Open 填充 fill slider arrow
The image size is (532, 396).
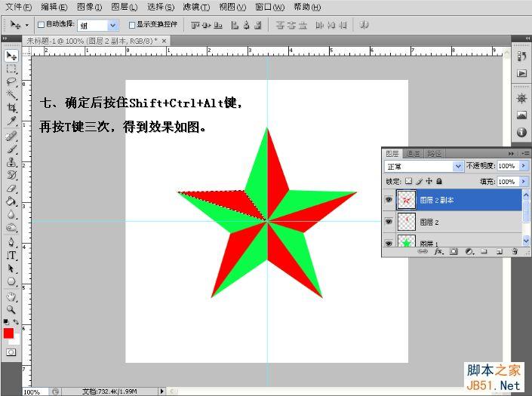tap(524, 182)
